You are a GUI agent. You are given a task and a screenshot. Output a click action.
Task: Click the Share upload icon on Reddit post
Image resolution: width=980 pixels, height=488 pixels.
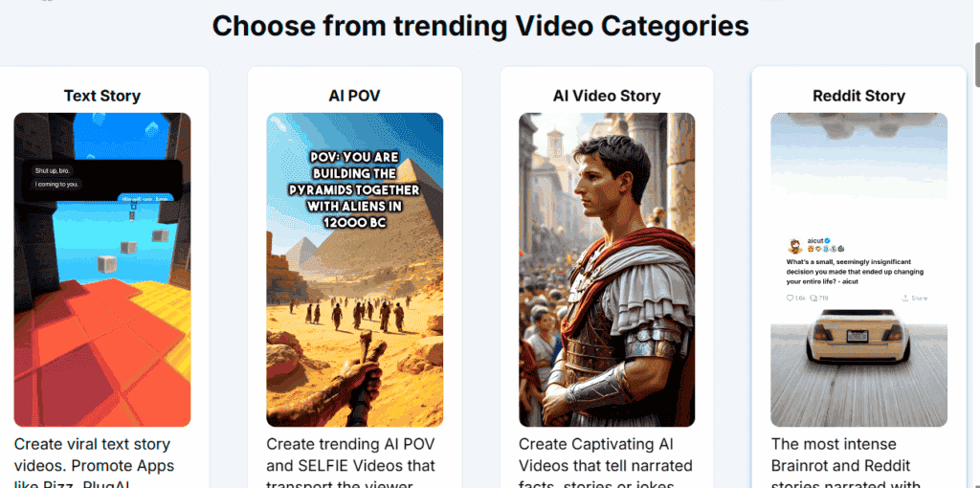coord(904,298)
